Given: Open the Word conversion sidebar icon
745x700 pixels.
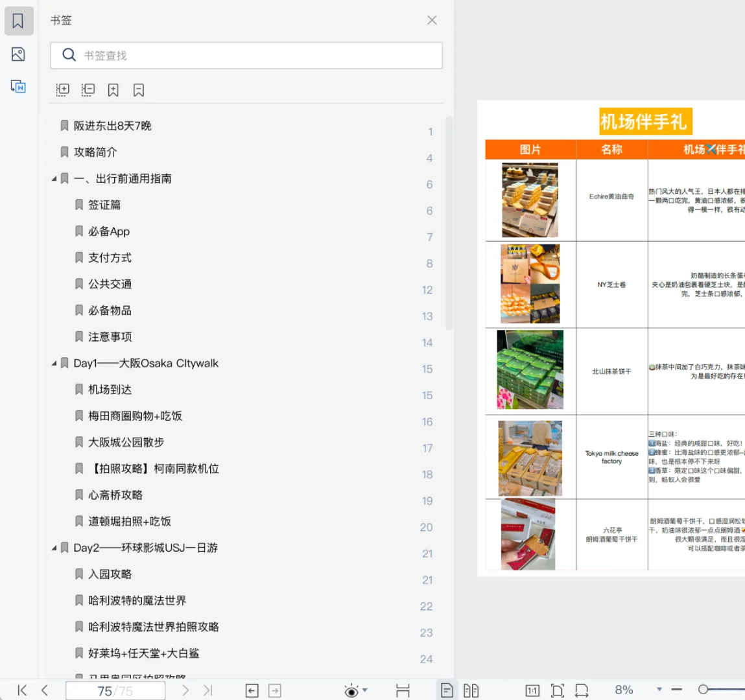Looking at the screenshot, I should coord(18,86).
